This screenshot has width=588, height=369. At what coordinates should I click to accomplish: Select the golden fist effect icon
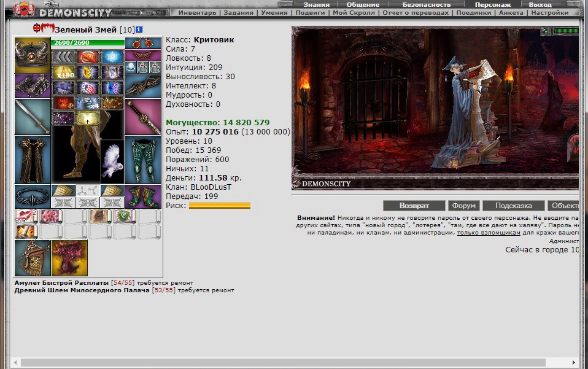pos(88,72)
